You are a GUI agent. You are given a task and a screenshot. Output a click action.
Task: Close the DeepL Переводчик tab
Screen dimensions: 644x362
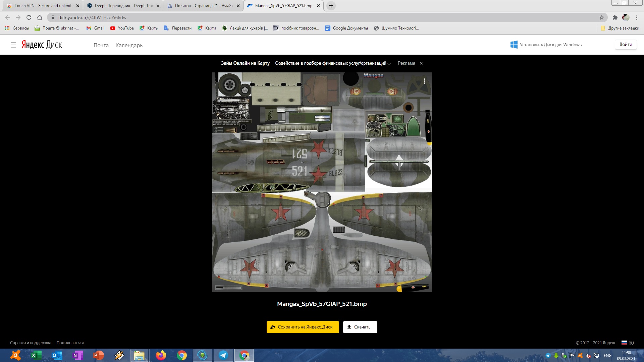158,6
